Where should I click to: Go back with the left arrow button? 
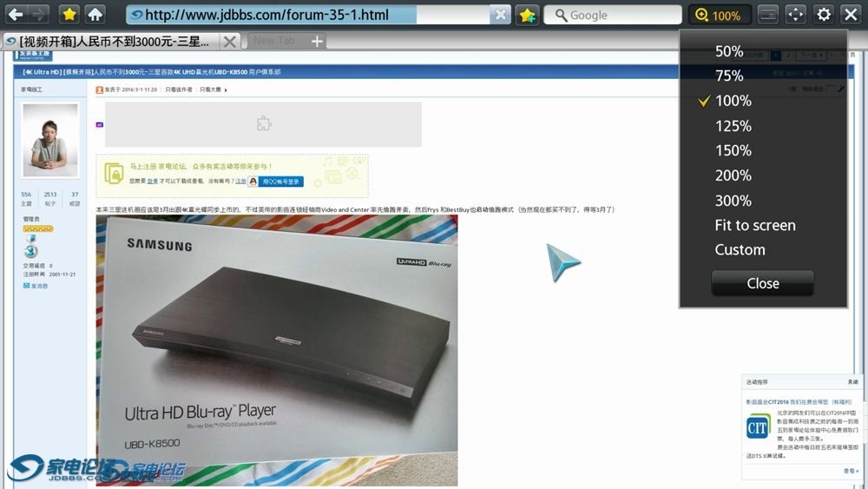tap(16, 15)
